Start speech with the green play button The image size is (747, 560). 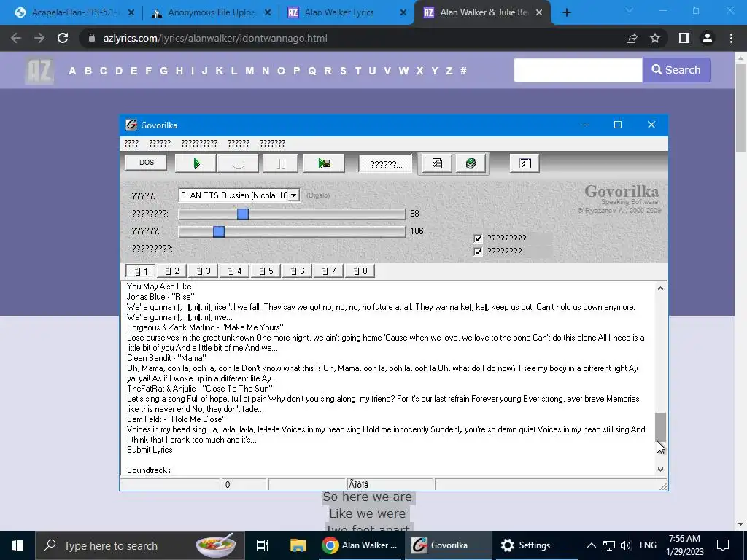[196, 163]
